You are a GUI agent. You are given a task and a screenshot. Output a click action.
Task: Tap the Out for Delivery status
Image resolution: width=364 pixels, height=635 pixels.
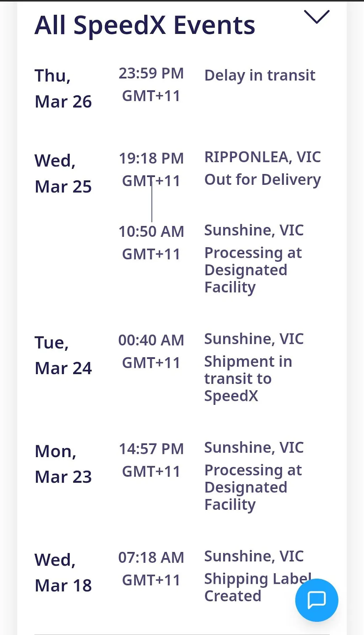[x=262, y=180]
